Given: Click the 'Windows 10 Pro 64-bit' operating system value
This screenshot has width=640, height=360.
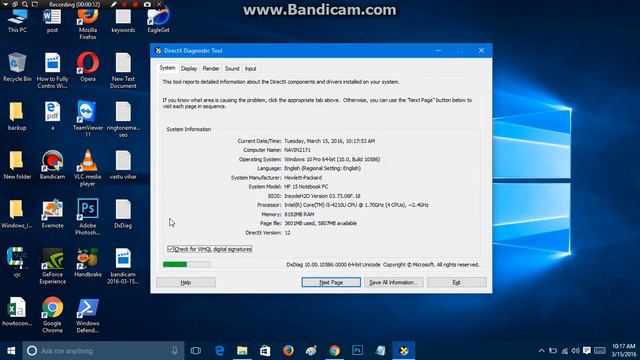Looking at the screenshot, I should (332, 159).
